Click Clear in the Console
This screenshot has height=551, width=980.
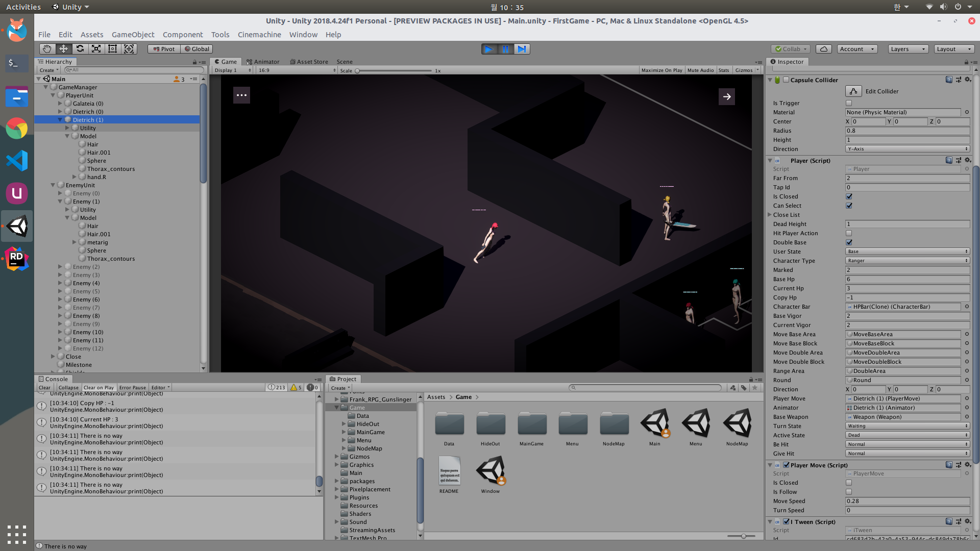(45, 388)
